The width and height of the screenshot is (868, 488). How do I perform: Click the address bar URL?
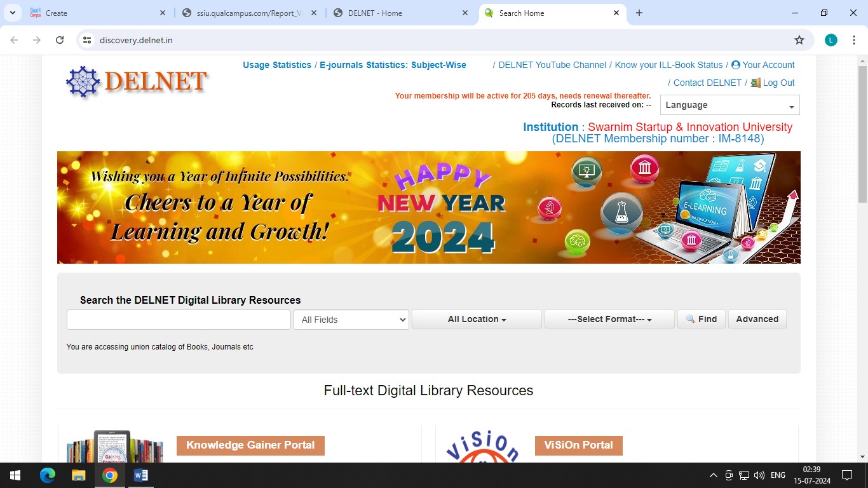(136, 40)
